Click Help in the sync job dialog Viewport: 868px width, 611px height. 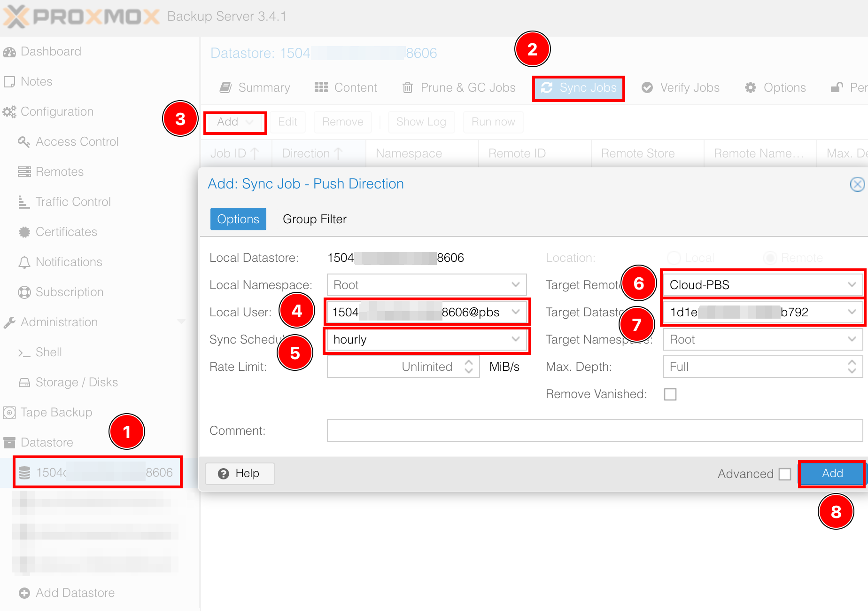pos(240,473)
